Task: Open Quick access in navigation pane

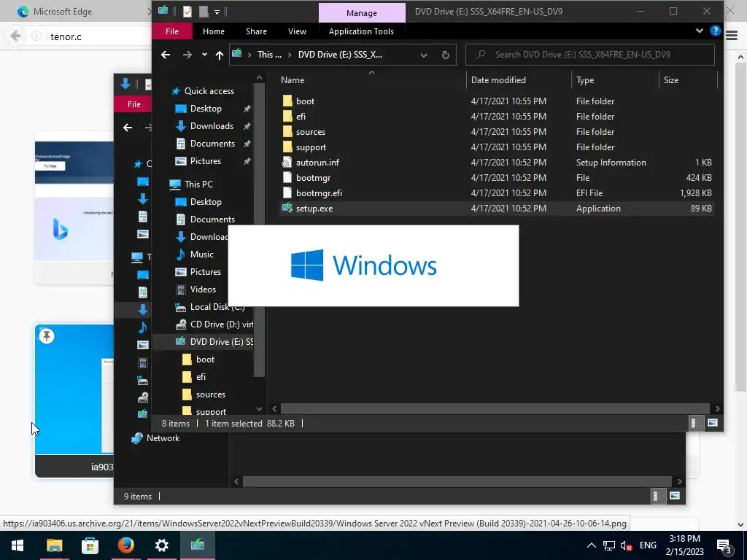Action: (x=209, y=91)
